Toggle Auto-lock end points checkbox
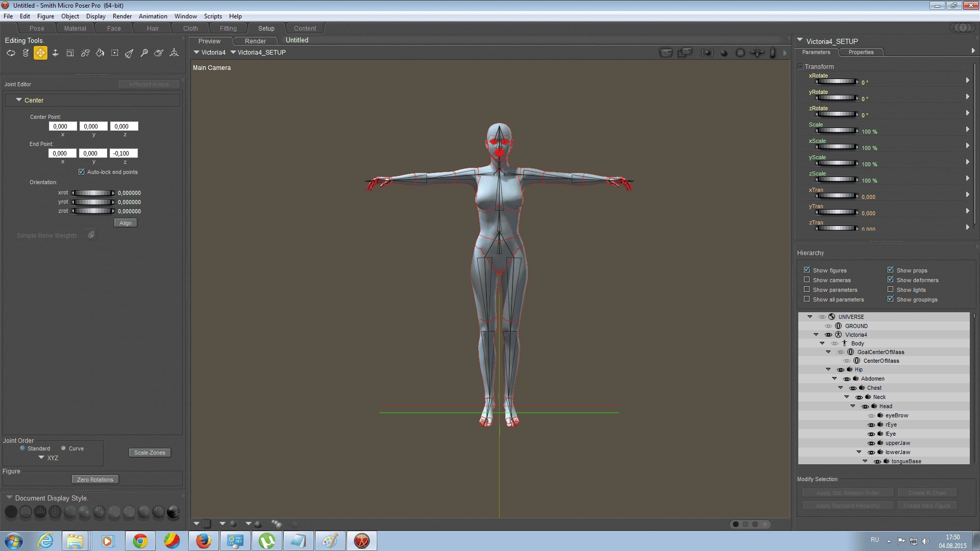The width and height of the screenshot is (980, 551). [x=82, y=171]
